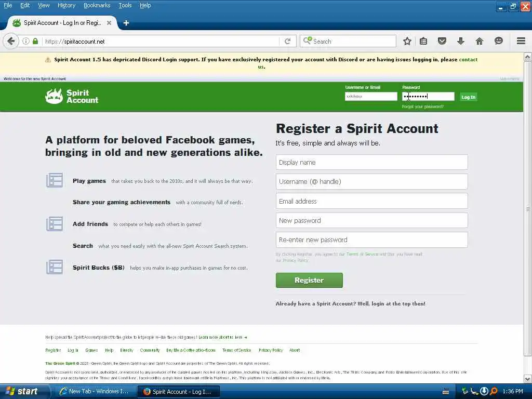Screen dimensions: 532x399
Task: Open Buy Me a Coffee footer link
Action: coord(191,350)
